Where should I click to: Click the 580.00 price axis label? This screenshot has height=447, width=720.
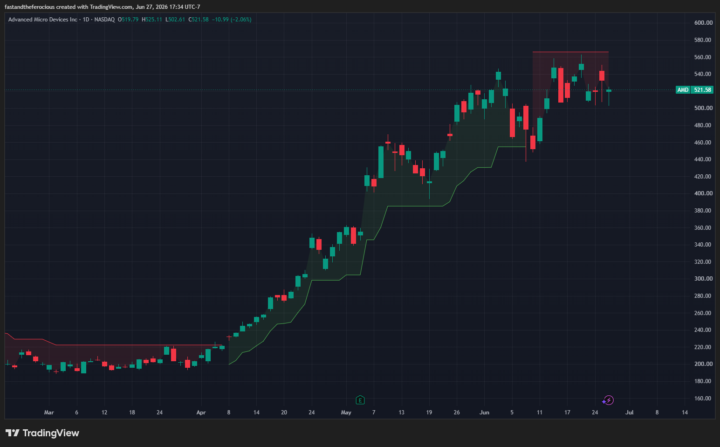703,40
